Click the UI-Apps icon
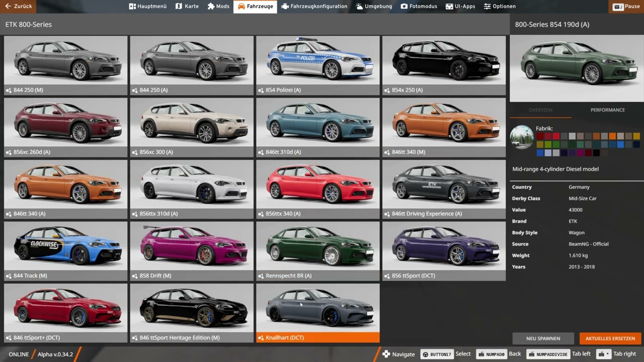The width and height of the screenshot is (644, 362). 449,7
